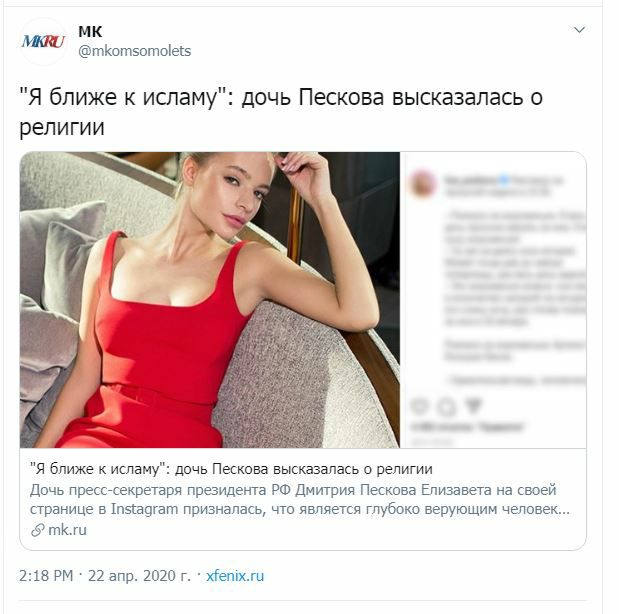The width and height of the screenshot is (619, 614).
Task: Click the mk.ru domain text in card
Action: click(x=67, y=530)
